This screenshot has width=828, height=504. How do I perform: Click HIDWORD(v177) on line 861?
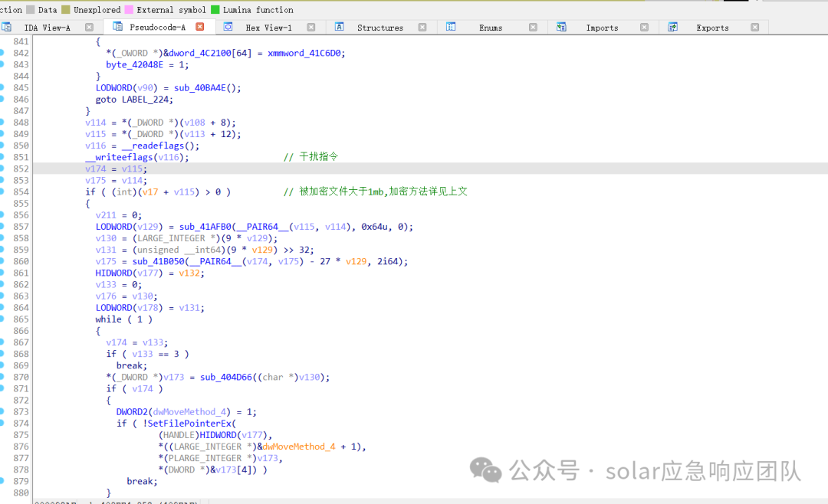[x=130, y=273]
